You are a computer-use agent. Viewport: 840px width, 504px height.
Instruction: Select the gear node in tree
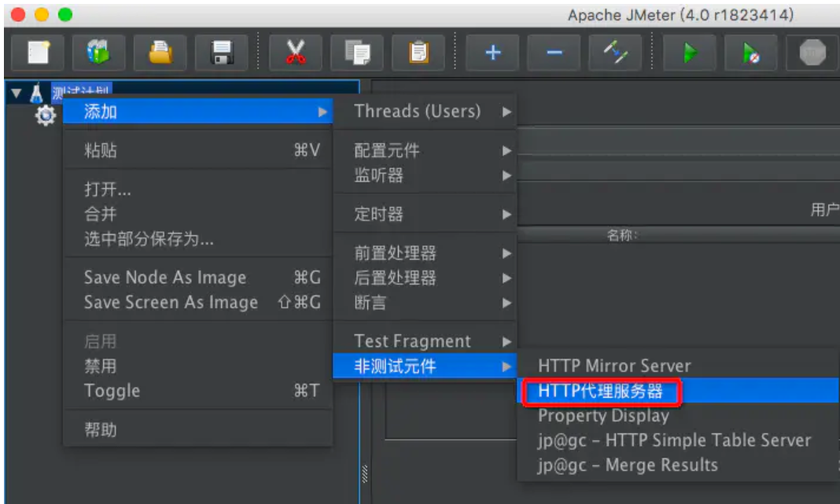tap(46, 115)
